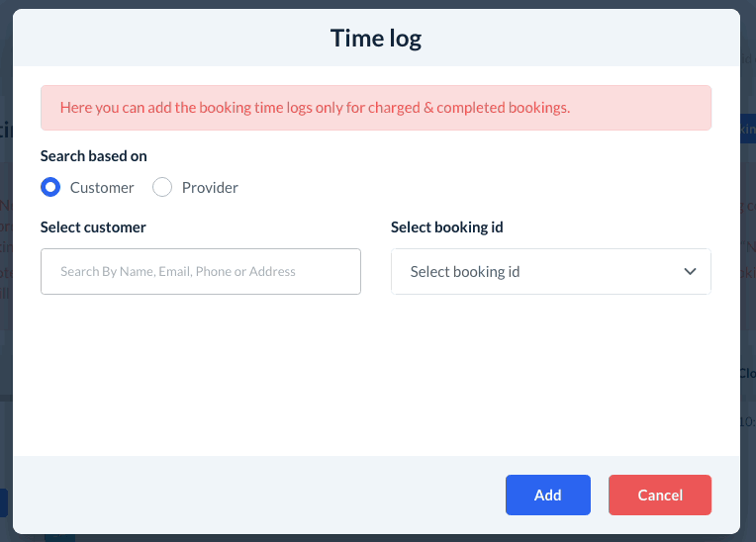
Task: Click the 'Provider' radio label text
Action: click(x=210, y=188)
